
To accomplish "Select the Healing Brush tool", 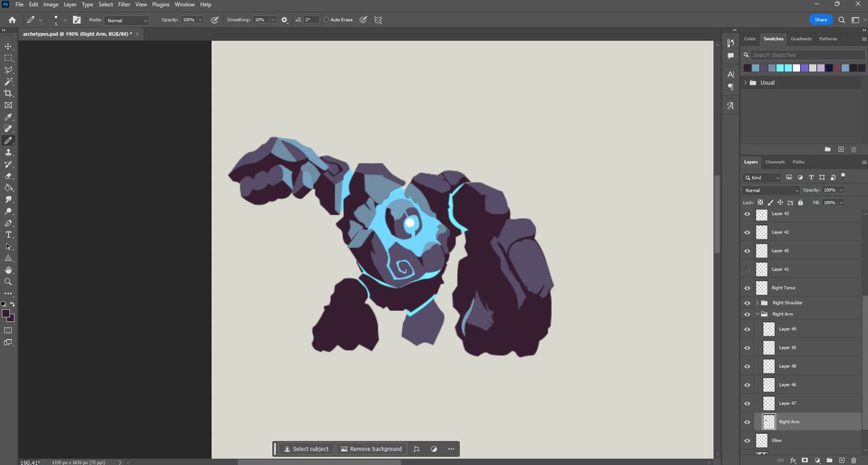I will point(9,129).
